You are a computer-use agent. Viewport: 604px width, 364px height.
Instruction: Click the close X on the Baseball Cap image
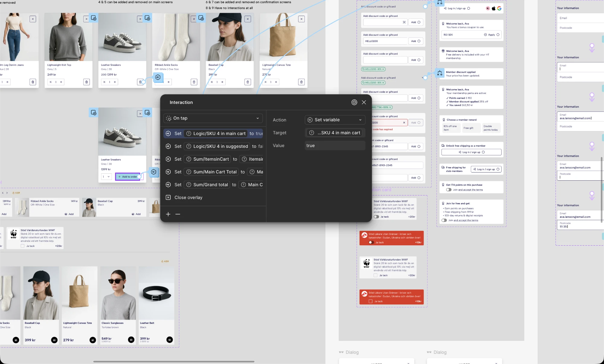pyautogui.click(x=248, y=19)
